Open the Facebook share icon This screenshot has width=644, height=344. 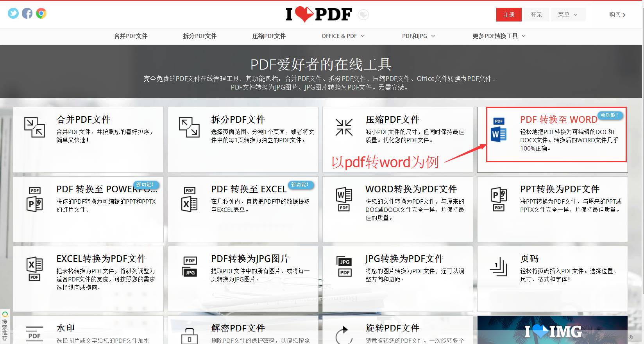(x=27, y=13)
